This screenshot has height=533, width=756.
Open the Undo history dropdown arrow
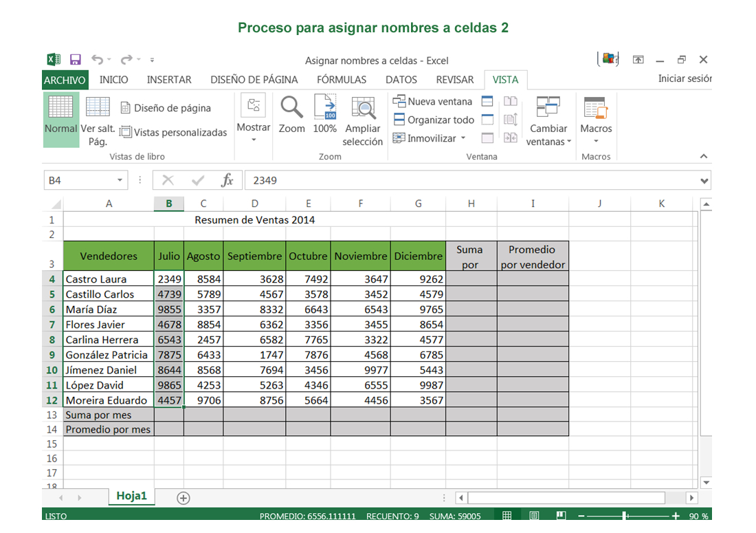pos(109,60)
